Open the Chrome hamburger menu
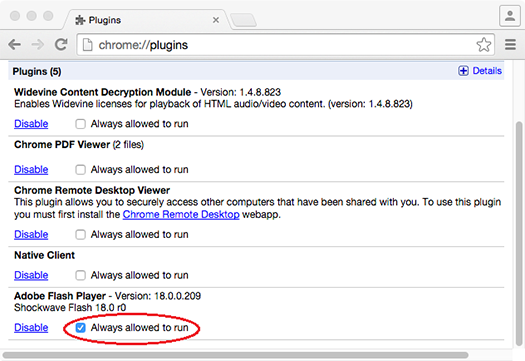Image resolution: width=525 pixels, height=361 pixels. [x=510, y=44]
